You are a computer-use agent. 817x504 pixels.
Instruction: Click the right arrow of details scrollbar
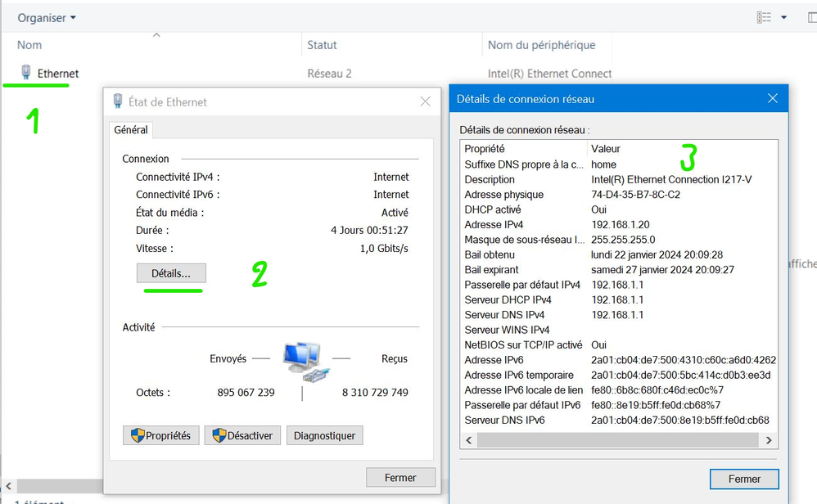(x=769, y=440)
